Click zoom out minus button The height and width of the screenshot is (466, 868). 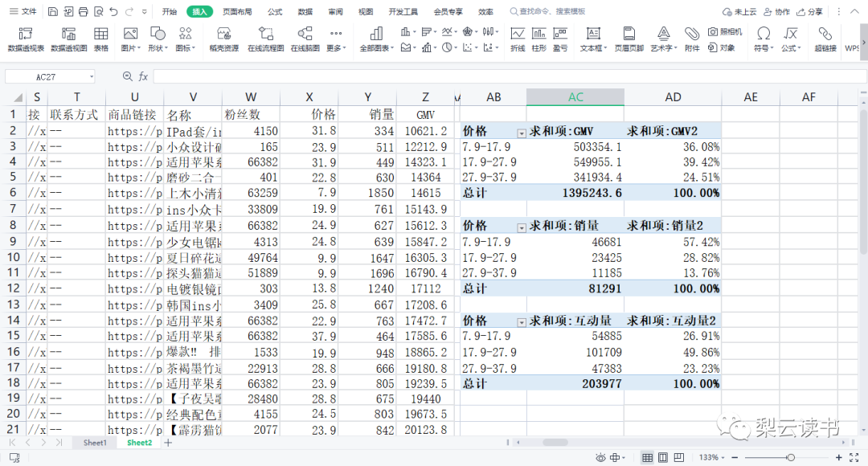point(735,457)
